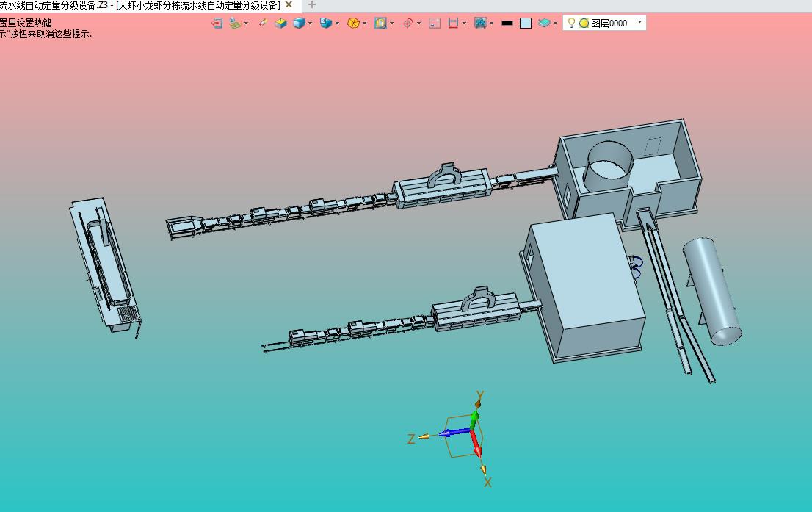Select the feed hopper at upper conveyor start

183,226
